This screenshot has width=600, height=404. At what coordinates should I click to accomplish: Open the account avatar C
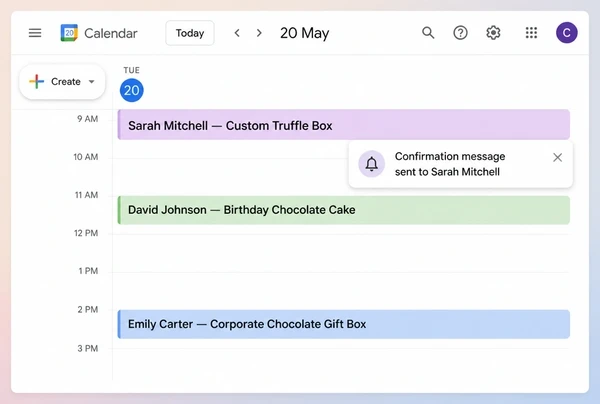(x=567, y=33)
